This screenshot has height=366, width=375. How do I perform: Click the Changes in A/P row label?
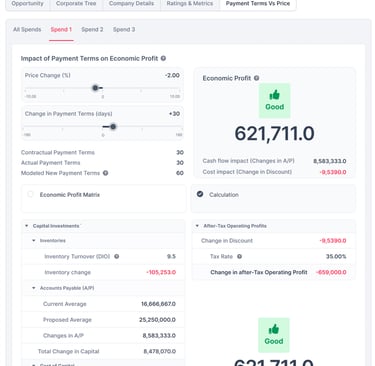pyautogui.click(x=63, y=336)
